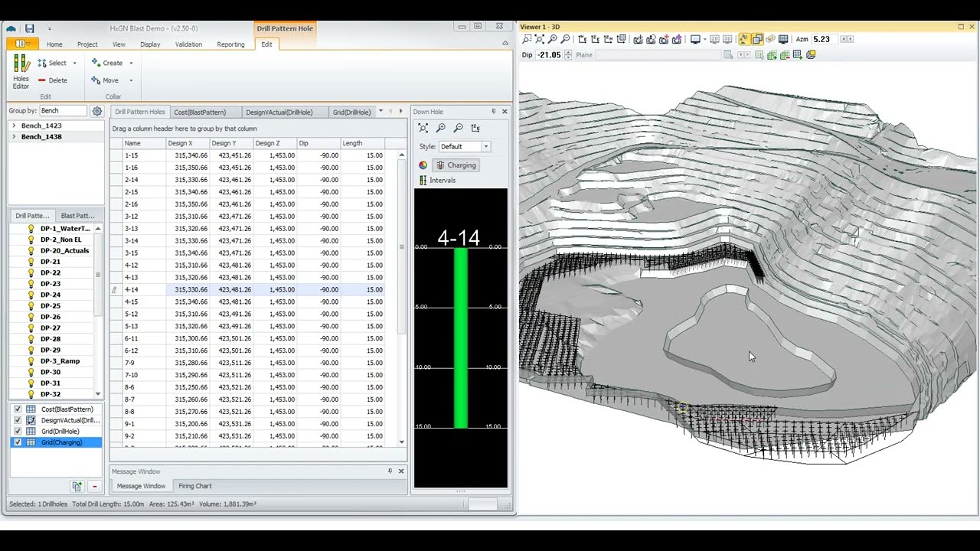This screenshot has height=551, width=980.
Task: Open the application menu button
Action: pos(21,44)
